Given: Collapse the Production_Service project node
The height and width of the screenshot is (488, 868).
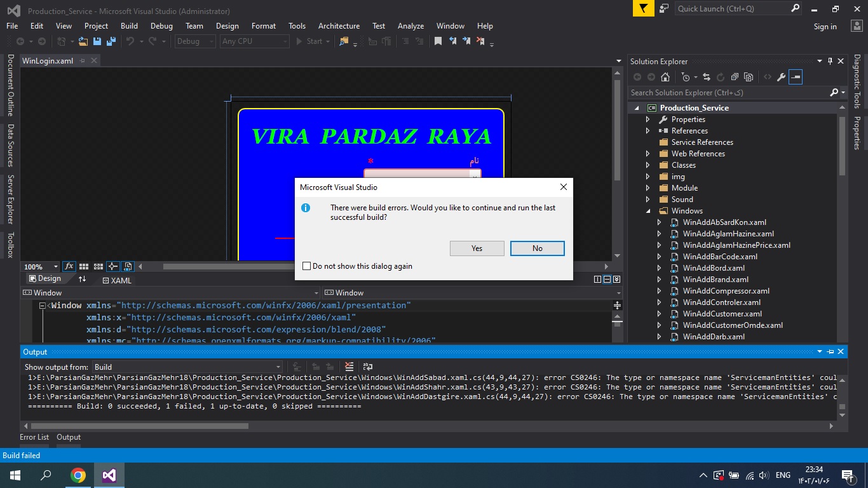Looking at the screenshot, I should 637,108.
